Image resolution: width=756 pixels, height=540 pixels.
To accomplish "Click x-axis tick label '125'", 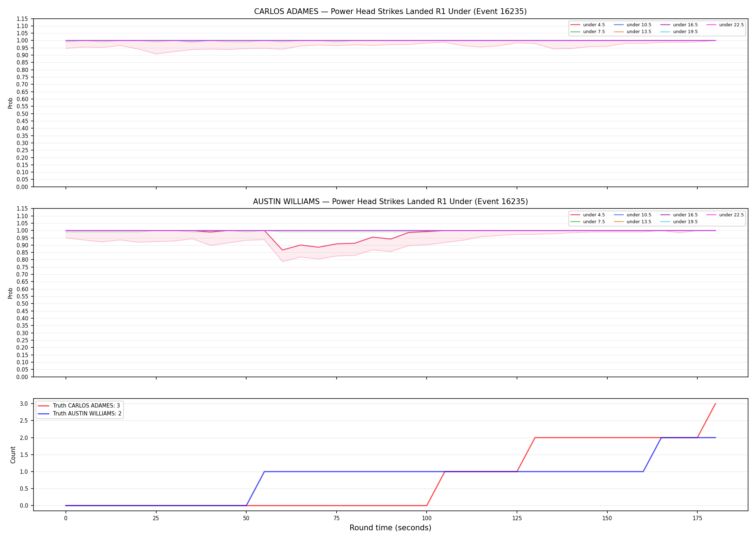I will coord(517,518).
